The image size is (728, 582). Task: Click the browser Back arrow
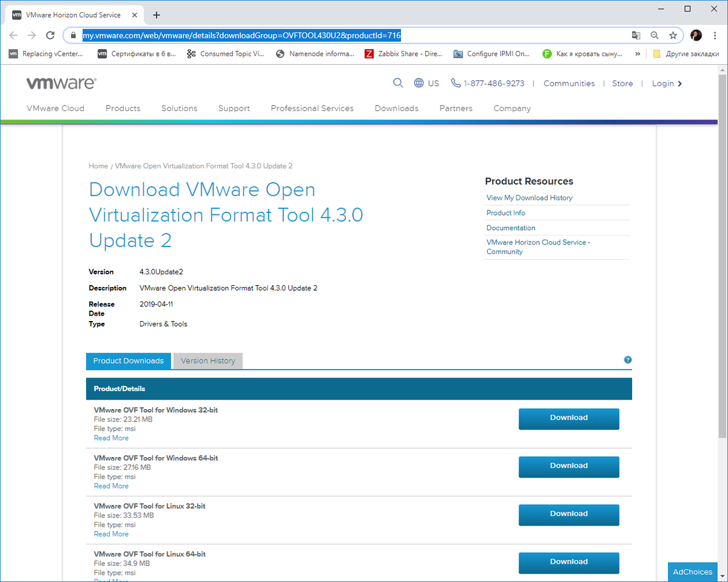(x=13, y=35)
